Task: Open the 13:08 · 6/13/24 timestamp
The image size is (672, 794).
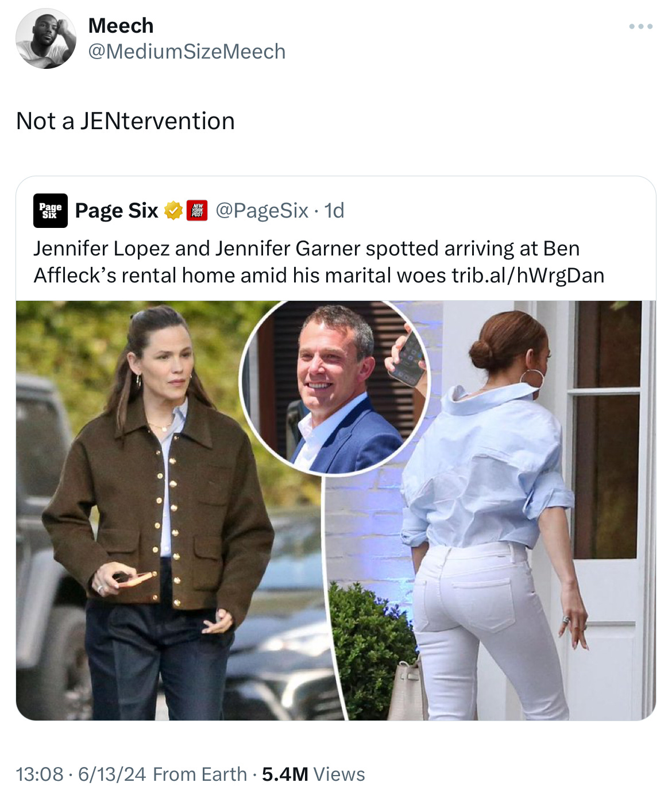Action: (x=82, y=774)
